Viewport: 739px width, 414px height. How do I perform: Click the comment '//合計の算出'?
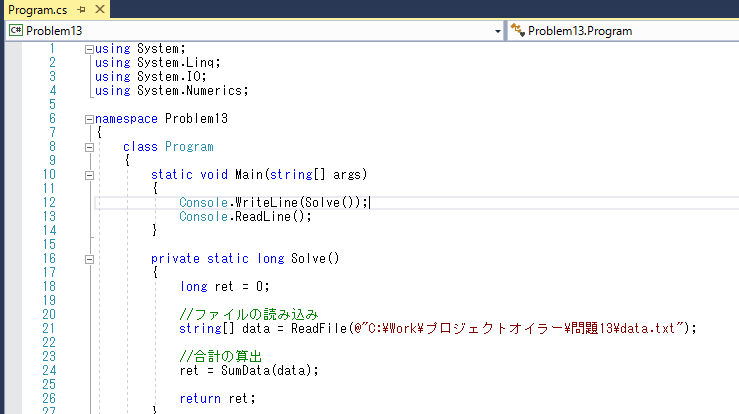(x=221, y=356)
